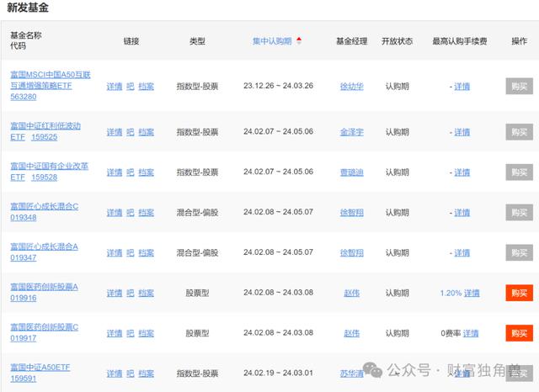This screenshot has width=539, height=392.
Task: Open 详情 link in 链接 column for 富国医药创新股票A
Action: (x=115, y=293)
